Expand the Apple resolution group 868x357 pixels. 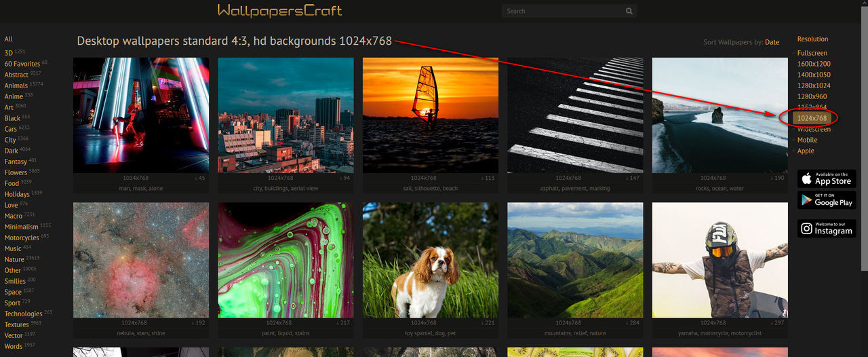coord(806,151)
